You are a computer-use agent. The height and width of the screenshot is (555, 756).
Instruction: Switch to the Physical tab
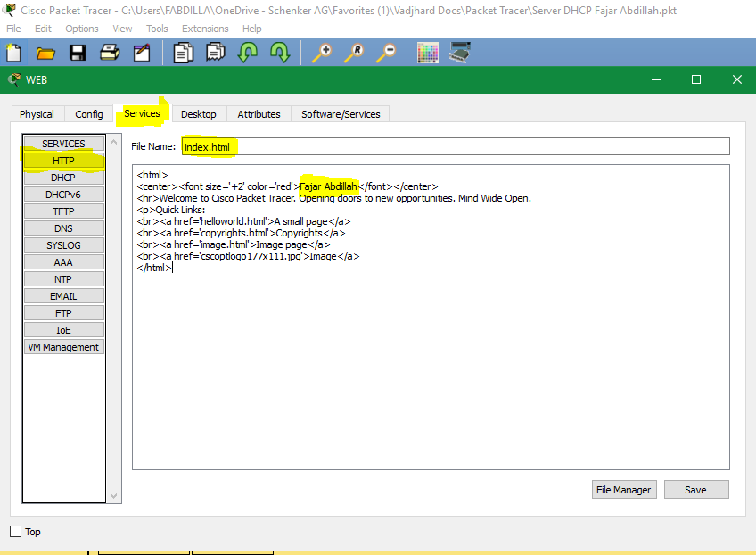(x=37, y=114)
